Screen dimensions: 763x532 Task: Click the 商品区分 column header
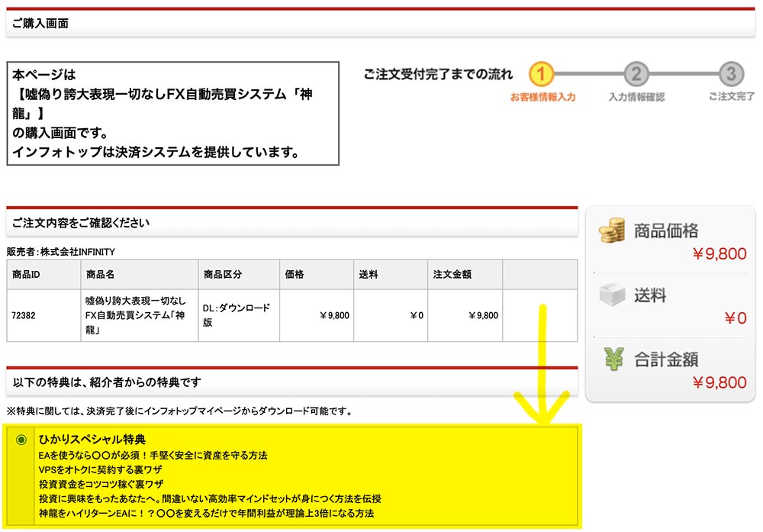(239, 275)
